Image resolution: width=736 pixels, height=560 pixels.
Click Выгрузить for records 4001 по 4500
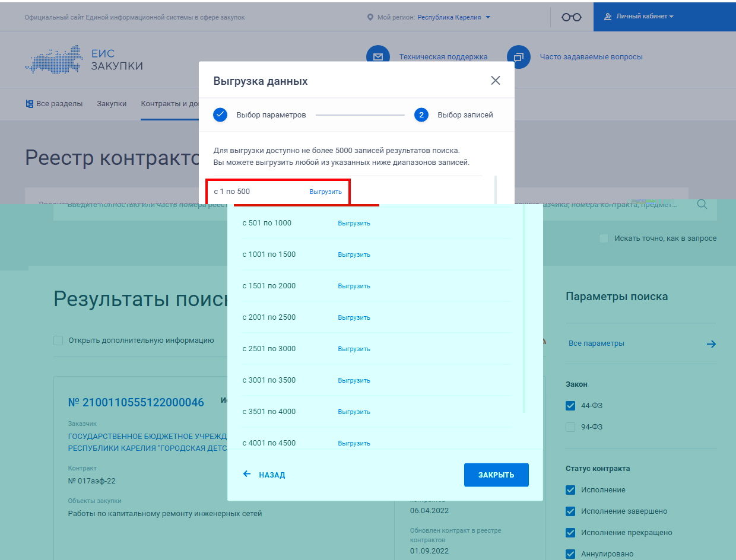pyautogui.click(x=354, y=443)
